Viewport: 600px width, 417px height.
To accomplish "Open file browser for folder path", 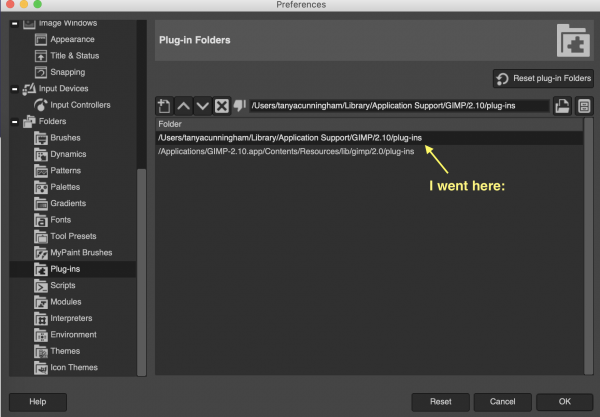I will pyautogui.click(x=562, y=106).
